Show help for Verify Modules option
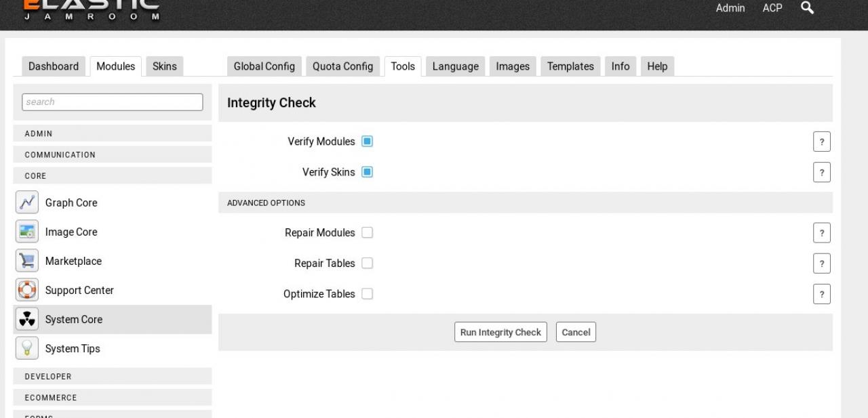This screenshot has width=868, height=418. click(x=821, y=142)
